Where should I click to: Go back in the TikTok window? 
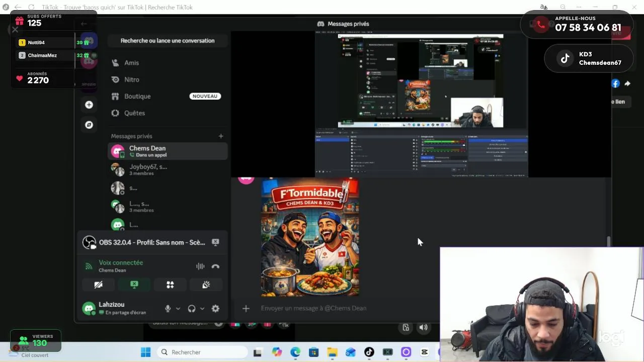tap(18, 8)
